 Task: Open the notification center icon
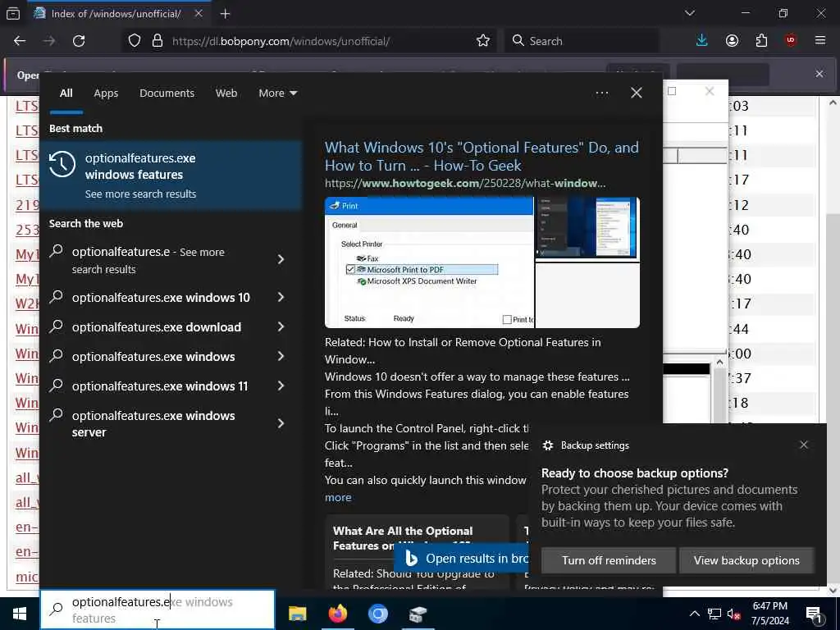[x=814, y=614]
